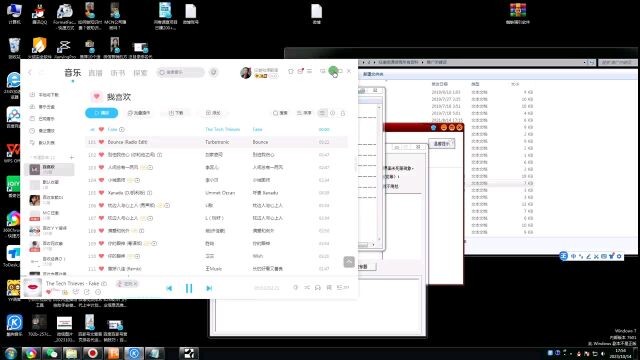
Task: Open WeChat from the taskbar
Action: click(51, 353)
